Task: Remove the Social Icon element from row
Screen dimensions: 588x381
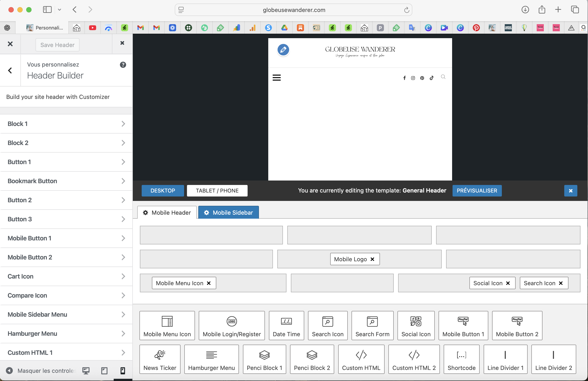Action: (x=508, y=283)
